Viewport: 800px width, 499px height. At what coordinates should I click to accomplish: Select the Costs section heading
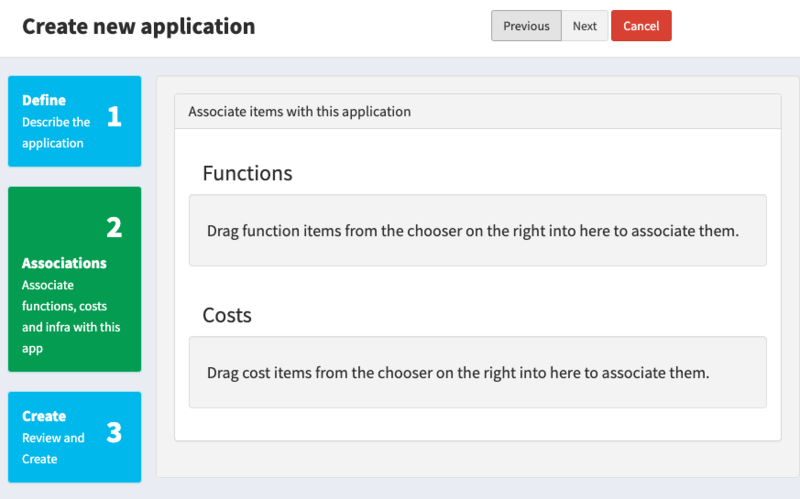point(227,315)
